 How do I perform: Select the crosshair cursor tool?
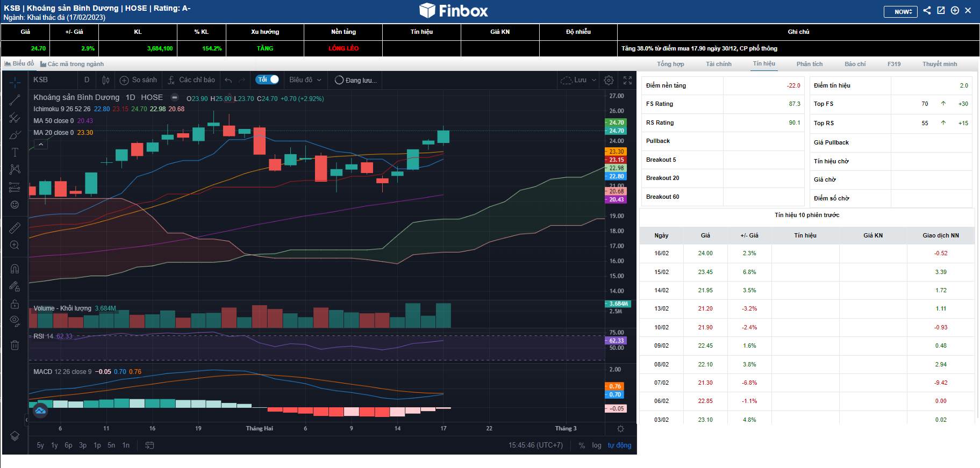click(x=15, y=82)
